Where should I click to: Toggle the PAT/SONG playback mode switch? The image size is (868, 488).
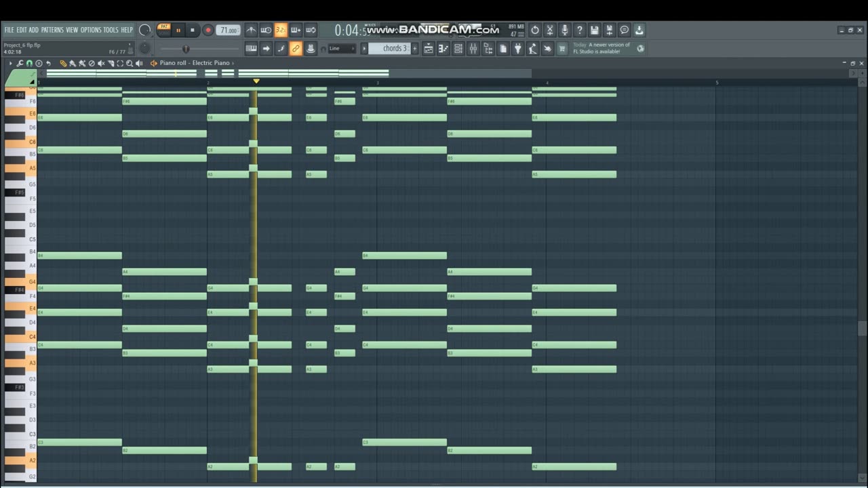click(164, 30)
